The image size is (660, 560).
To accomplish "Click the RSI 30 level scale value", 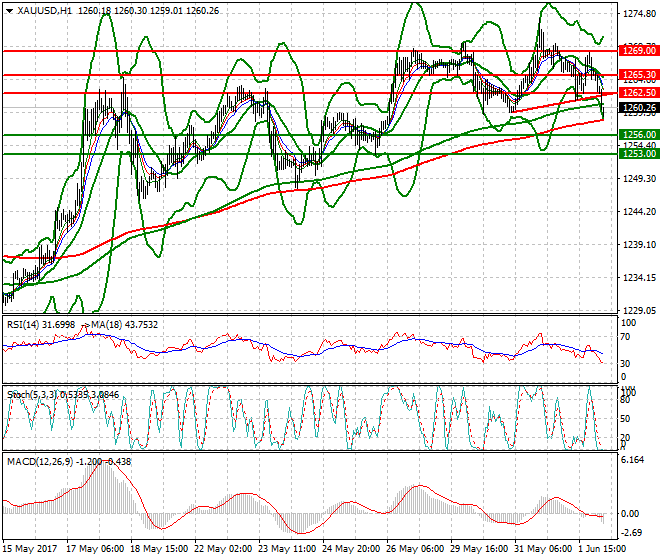I will tap(625, 363).
